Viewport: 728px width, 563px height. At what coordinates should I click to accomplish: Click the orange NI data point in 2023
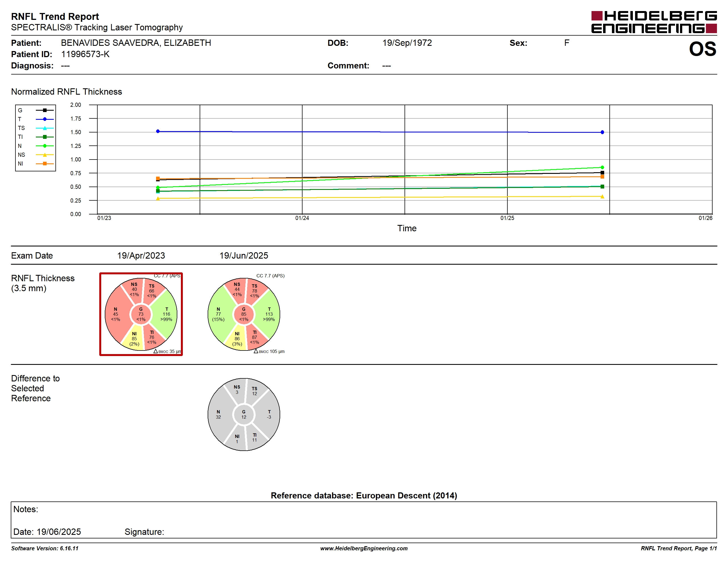[x=158, y=179]
